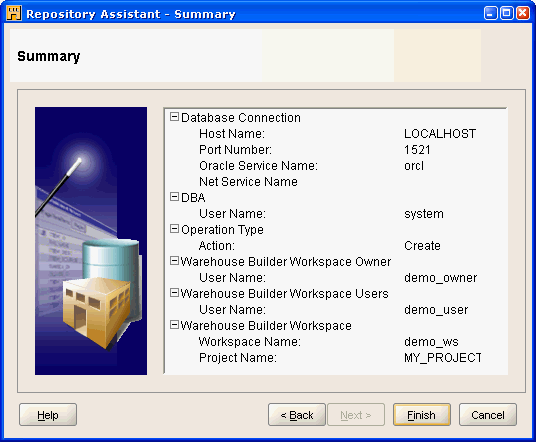Click the Summary page heading
536x442 pixels.
49,56
